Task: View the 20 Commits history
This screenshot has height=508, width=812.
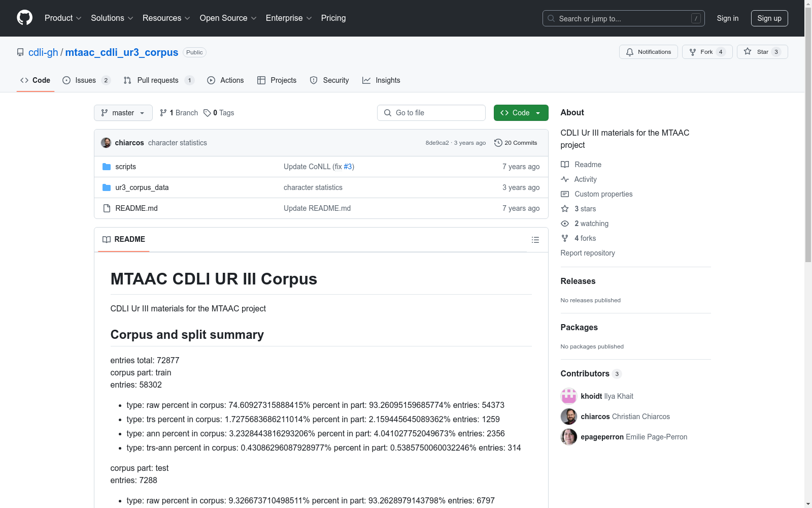Action: [516, 143]
